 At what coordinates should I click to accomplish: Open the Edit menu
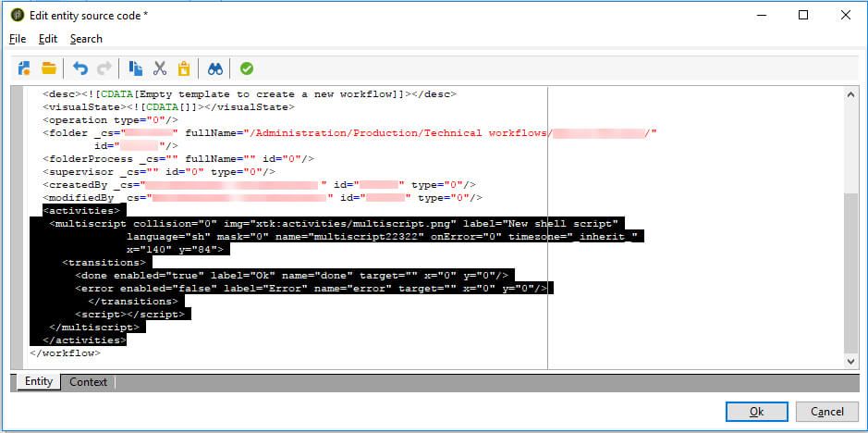pyautogui.click(x=48, y=39)
